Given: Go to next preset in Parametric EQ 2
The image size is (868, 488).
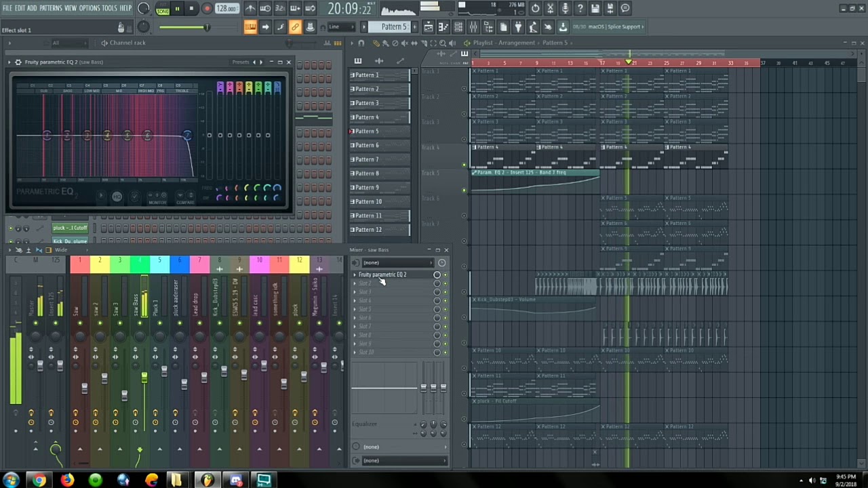Looking at the screenshot, I should click(x=261, y=62).
